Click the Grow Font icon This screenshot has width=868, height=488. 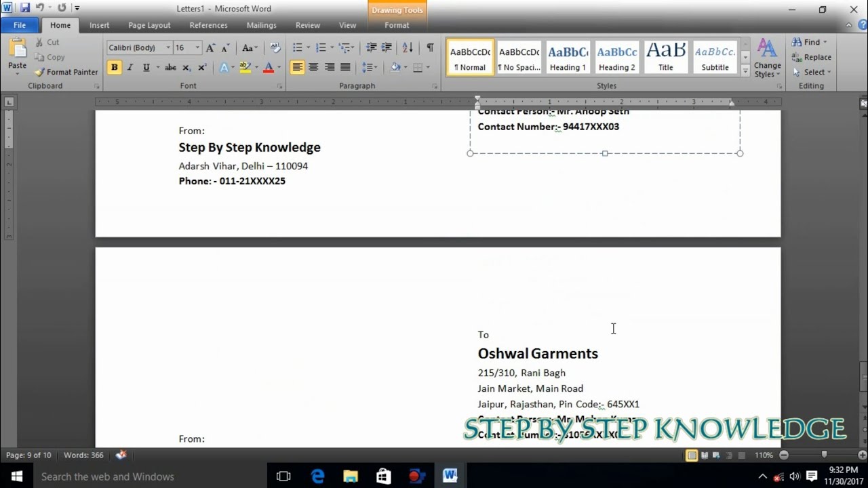point(210,47)
